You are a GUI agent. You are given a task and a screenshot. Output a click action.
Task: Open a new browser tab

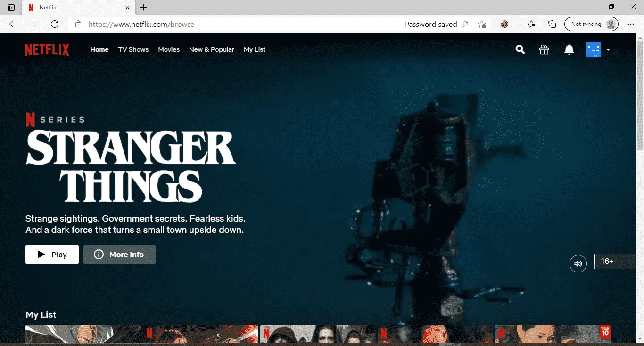[x=144, y=8]
